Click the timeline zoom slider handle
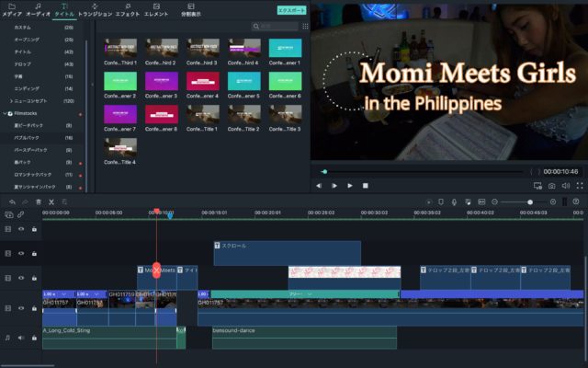 point(529,201)
